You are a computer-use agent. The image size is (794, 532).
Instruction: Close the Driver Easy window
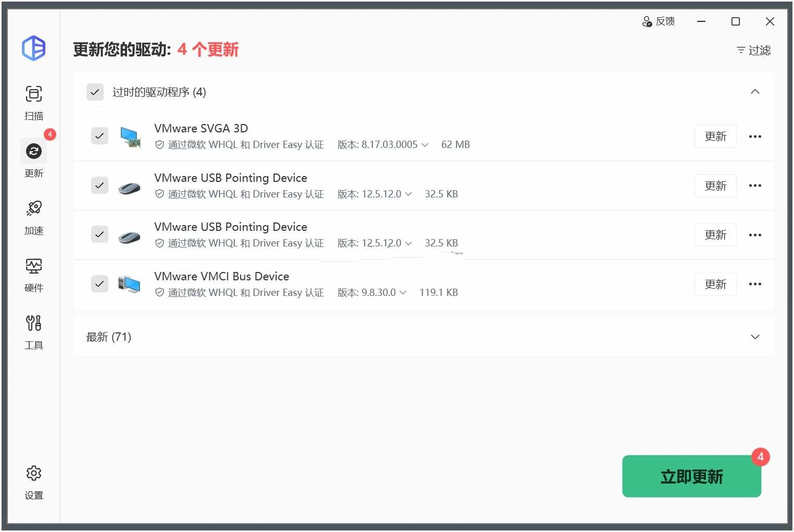click(x=770, y=21)
